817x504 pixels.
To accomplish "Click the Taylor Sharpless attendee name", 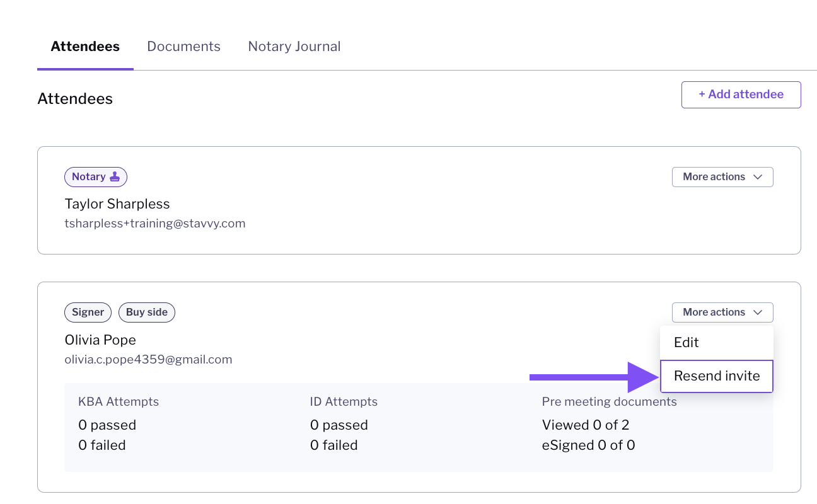I will [117, 204].
